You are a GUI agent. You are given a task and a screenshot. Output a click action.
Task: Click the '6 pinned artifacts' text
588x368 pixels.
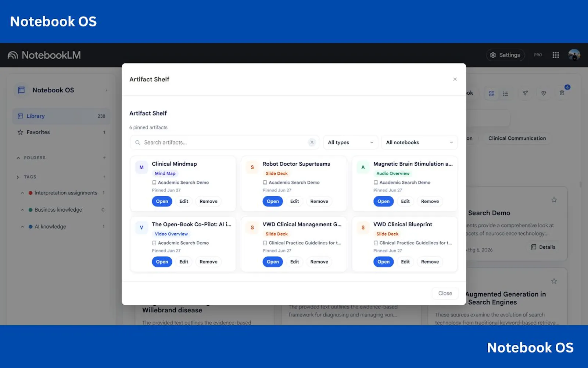point(148,128)
